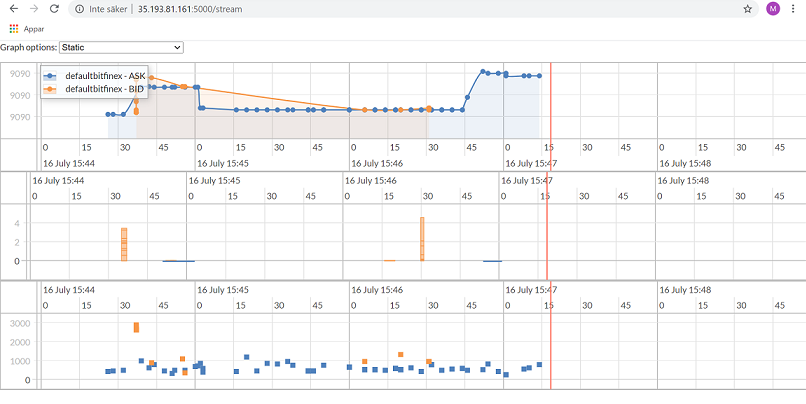The image size is (806, 404).
Task: Bookmark this page with the star icon
Action: [x=747, y=9]
